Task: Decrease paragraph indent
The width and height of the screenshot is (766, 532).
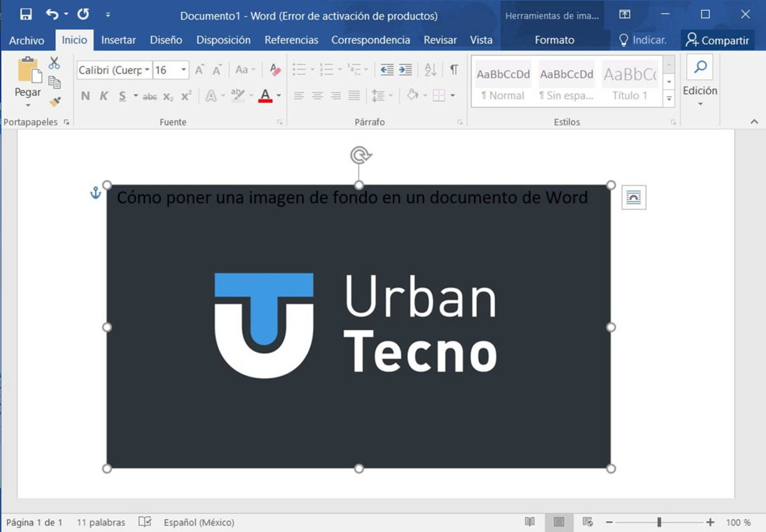Action: (387, 70)
